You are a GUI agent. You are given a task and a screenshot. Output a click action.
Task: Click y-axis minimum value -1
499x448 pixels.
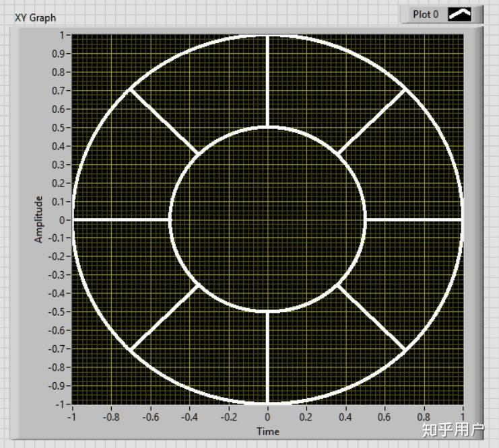point(59,404)
